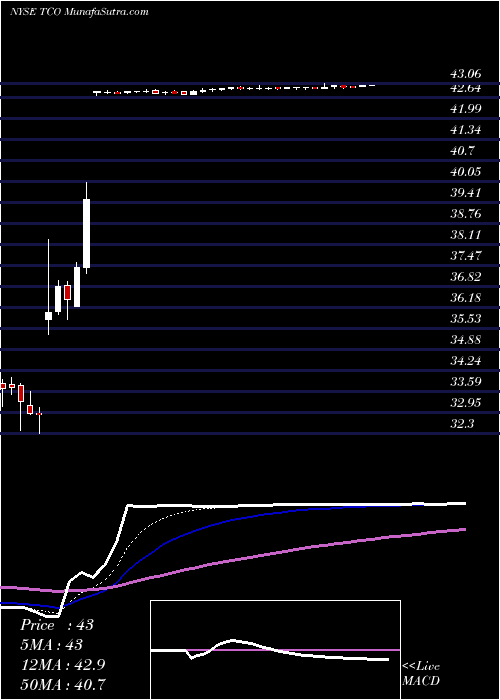Select the 34.88 price axis label

click(x=466, y=340)
